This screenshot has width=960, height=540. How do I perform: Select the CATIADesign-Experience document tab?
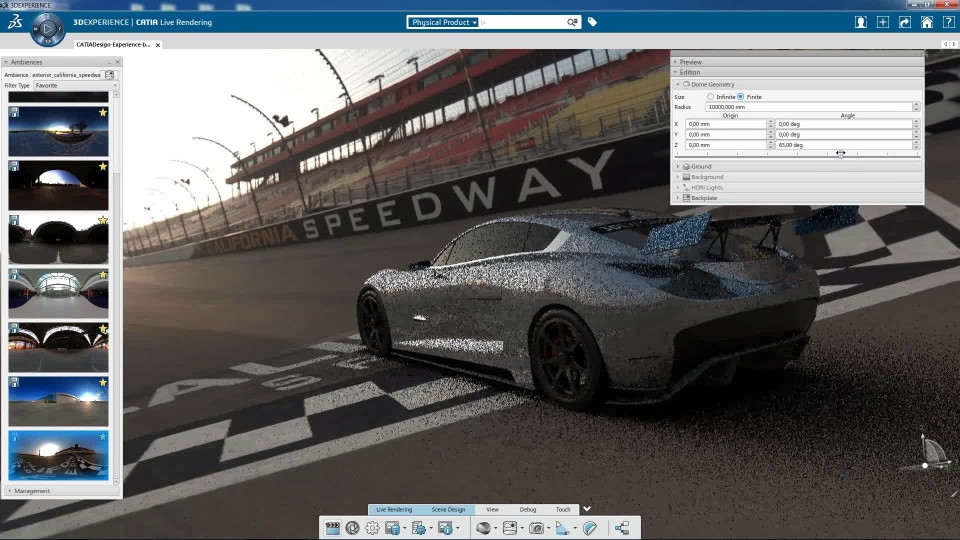click(113, 45)
